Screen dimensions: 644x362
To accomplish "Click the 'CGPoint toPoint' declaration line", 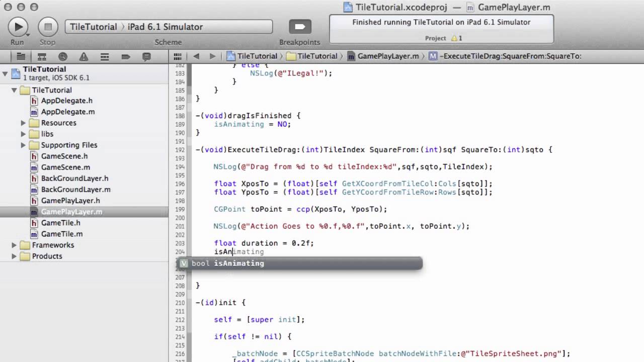I will coord(300,209).
